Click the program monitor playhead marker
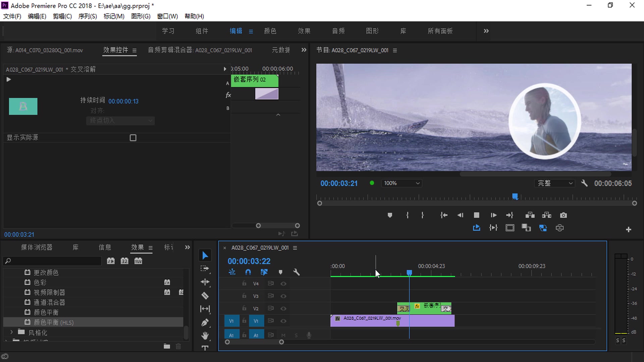The image size is (644, 362). pos(515,196)
